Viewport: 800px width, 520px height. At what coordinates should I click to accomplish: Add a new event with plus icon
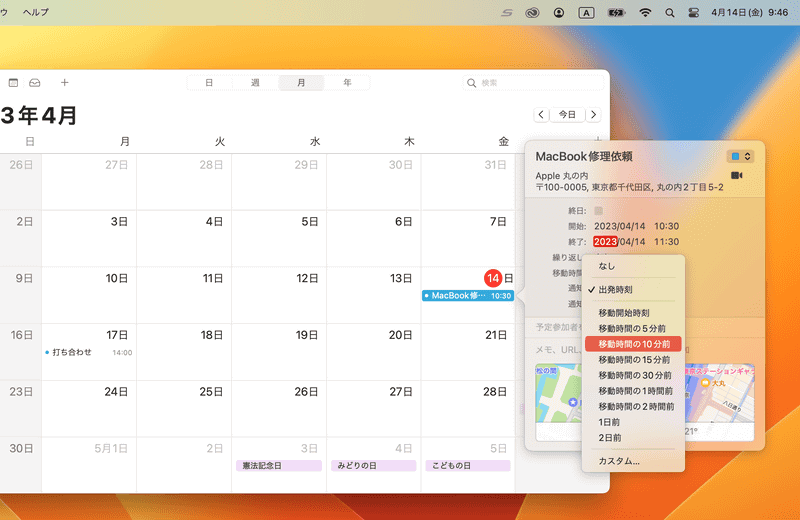(x=64, y=83)
